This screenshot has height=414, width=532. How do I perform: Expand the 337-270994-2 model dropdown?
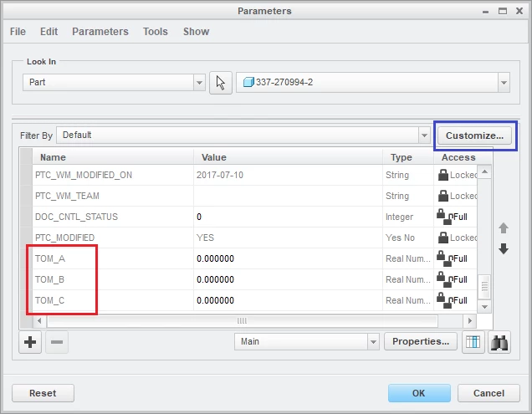(x=504, y=83)
